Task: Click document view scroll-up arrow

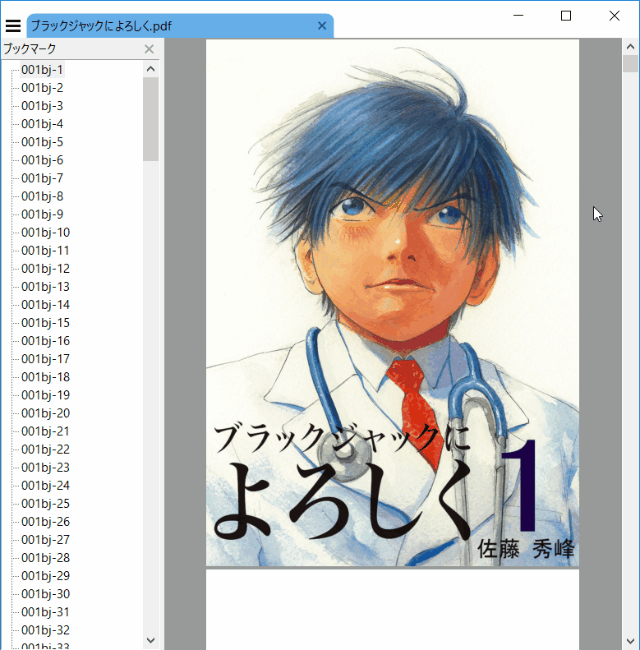Action: coord(630,46)
